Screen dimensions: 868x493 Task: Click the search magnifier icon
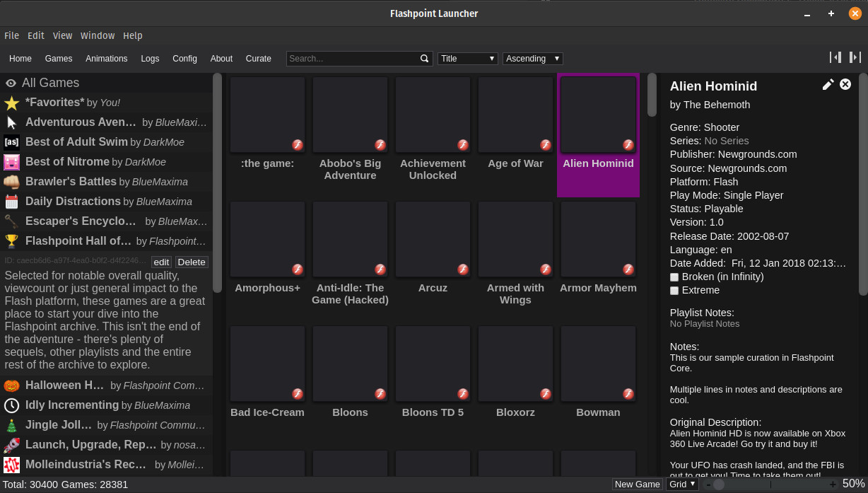(x=424, y=59)
